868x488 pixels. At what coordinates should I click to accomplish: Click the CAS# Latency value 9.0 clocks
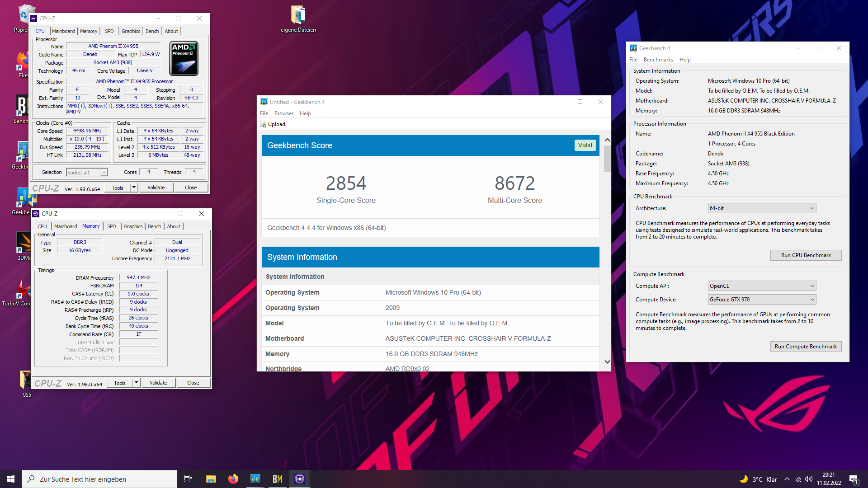tap(138, 294)
